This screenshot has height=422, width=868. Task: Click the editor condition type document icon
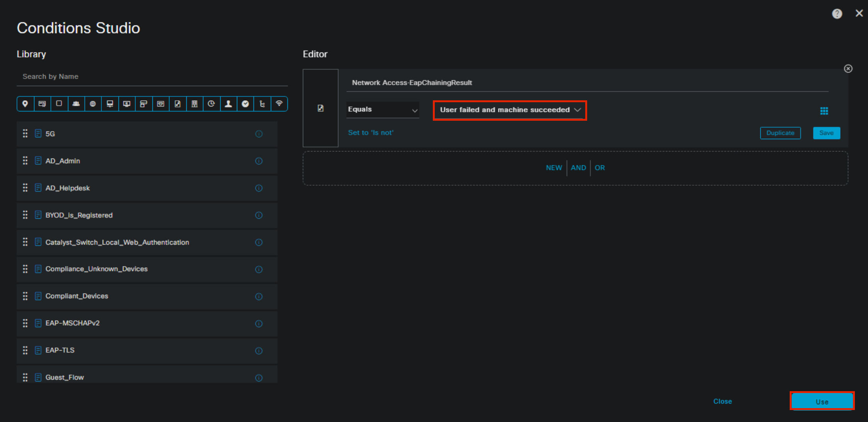tap(321, 108)
